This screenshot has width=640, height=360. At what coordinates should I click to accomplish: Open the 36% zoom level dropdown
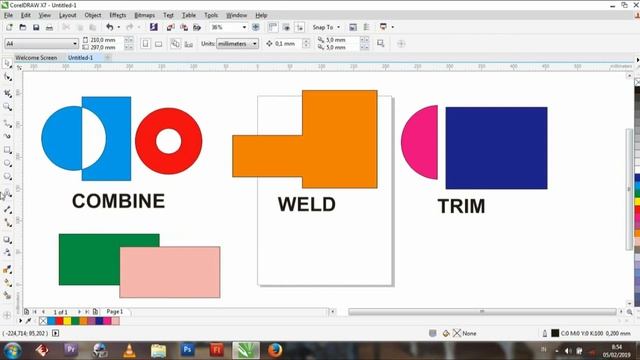tap(244, 27)
